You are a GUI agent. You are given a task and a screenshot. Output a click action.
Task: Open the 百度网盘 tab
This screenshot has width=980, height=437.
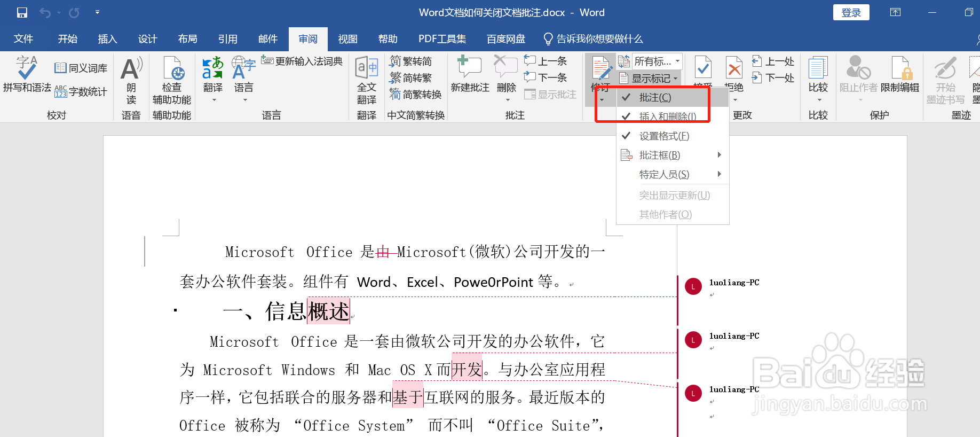[x=506, y=39]
